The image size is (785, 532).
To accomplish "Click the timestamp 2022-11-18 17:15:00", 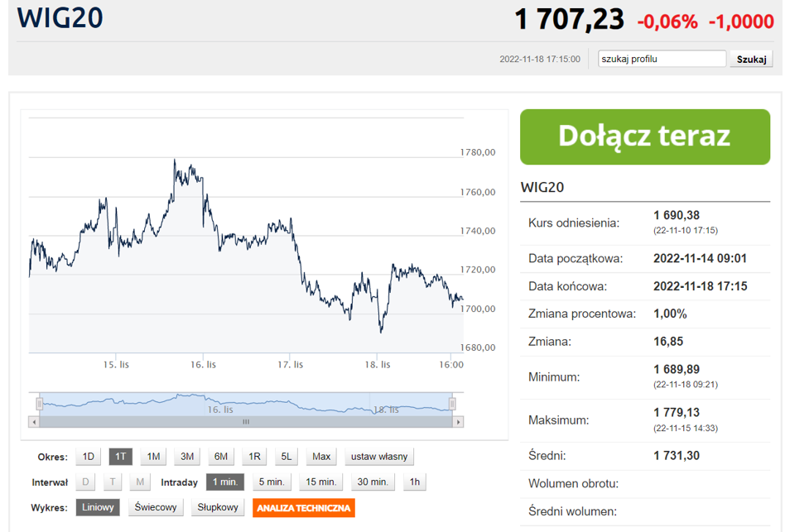I will (540, 59).
